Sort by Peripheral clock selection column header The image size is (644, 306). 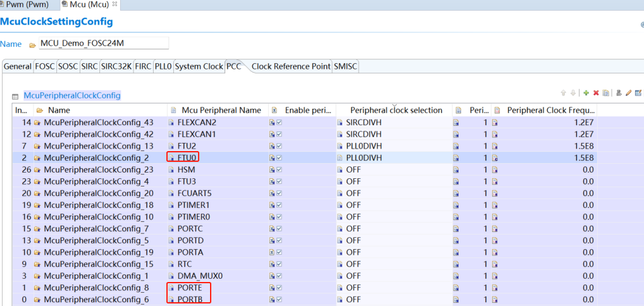396,110
